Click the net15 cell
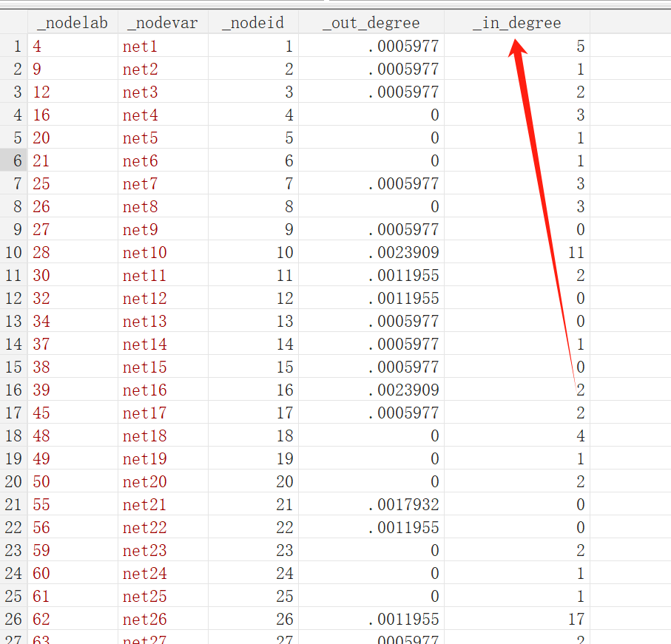The width and height of the screenshot is (671, 644). coord(163,367)
